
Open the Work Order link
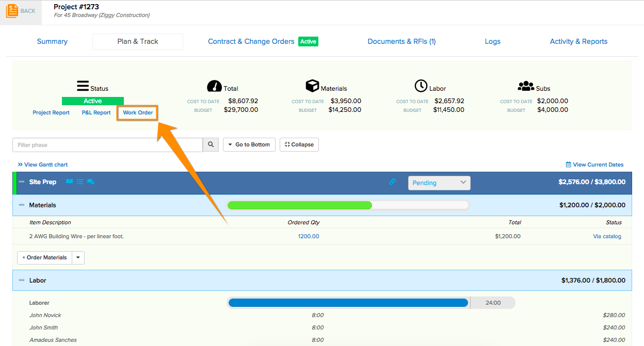point(138,112)
